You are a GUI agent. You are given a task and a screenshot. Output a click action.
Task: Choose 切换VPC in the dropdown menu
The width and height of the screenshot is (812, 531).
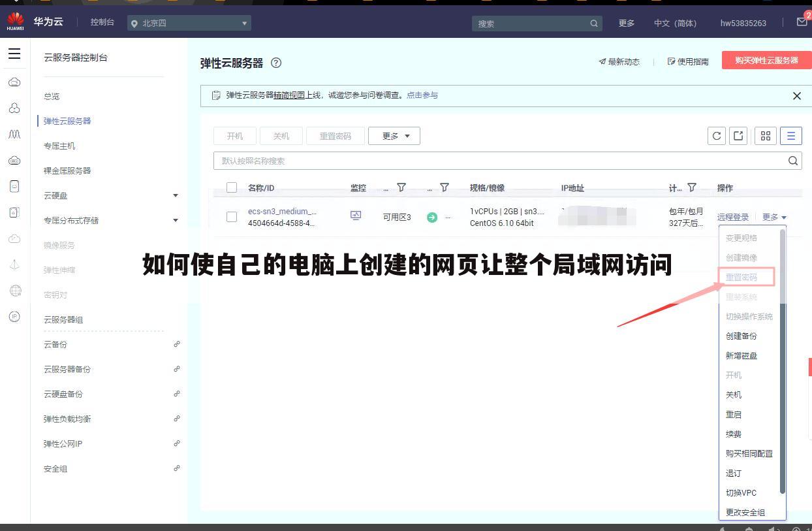pos(742,492)
